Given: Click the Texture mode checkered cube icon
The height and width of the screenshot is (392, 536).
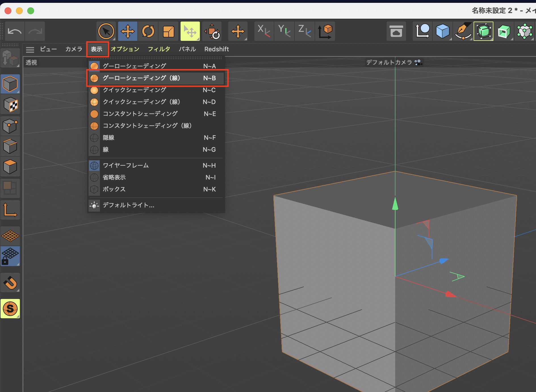Looking at the screenshot, I should [10, 105].
